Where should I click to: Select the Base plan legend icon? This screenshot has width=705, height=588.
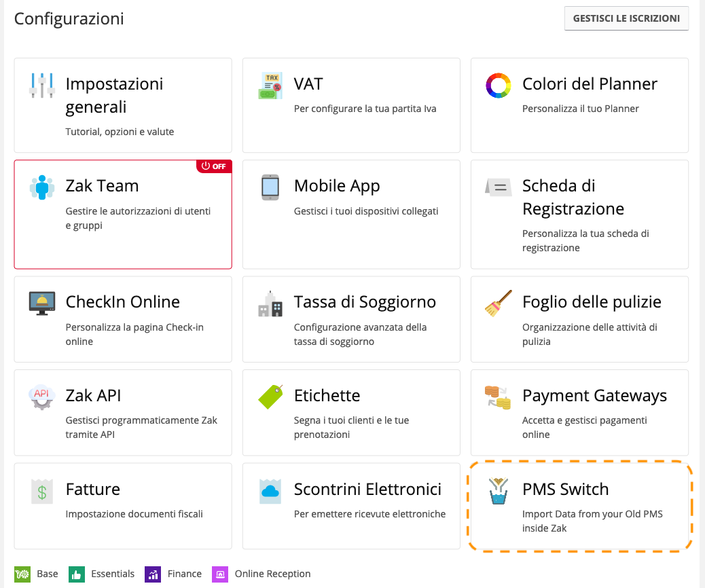tap(22, 574)
